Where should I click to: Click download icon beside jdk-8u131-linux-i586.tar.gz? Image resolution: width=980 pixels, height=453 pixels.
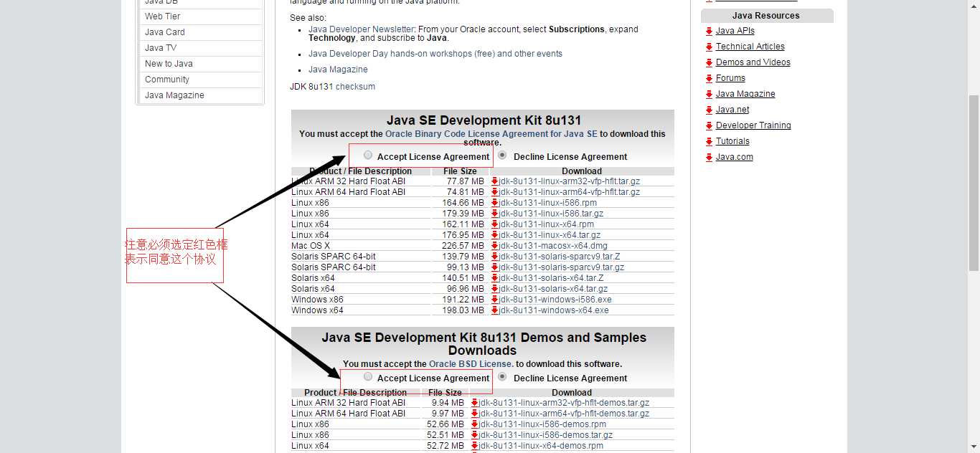coord(495,214)
